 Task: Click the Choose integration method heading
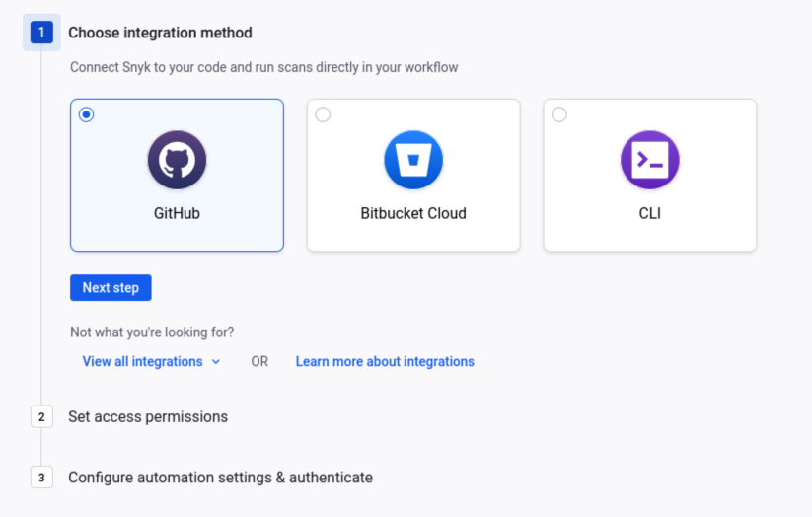(x=161, y=33)
